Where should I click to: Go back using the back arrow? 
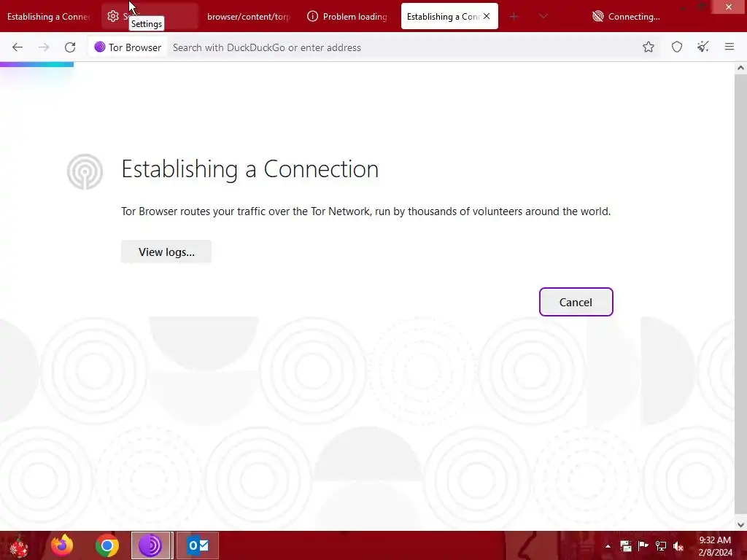click(x=18, y=47)
